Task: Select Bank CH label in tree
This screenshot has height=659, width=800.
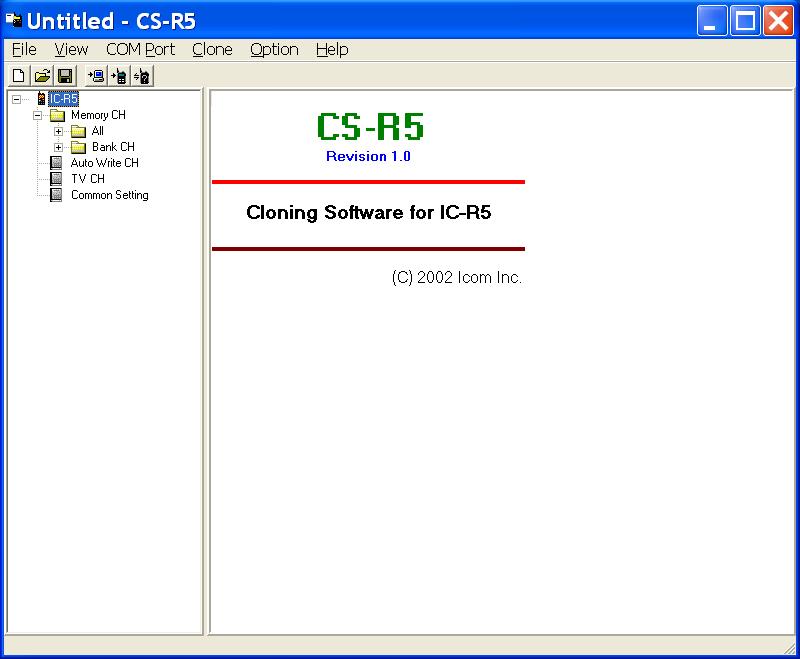Action: [113, 147]
